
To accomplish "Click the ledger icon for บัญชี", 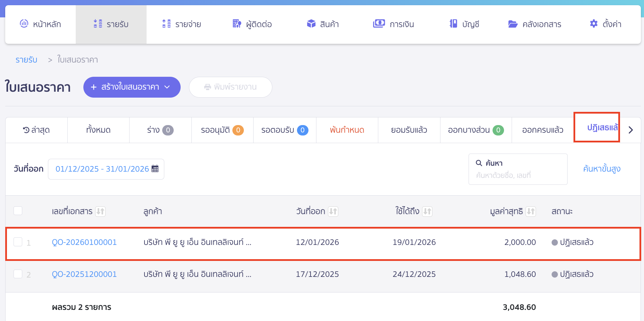I will [453, 24].
